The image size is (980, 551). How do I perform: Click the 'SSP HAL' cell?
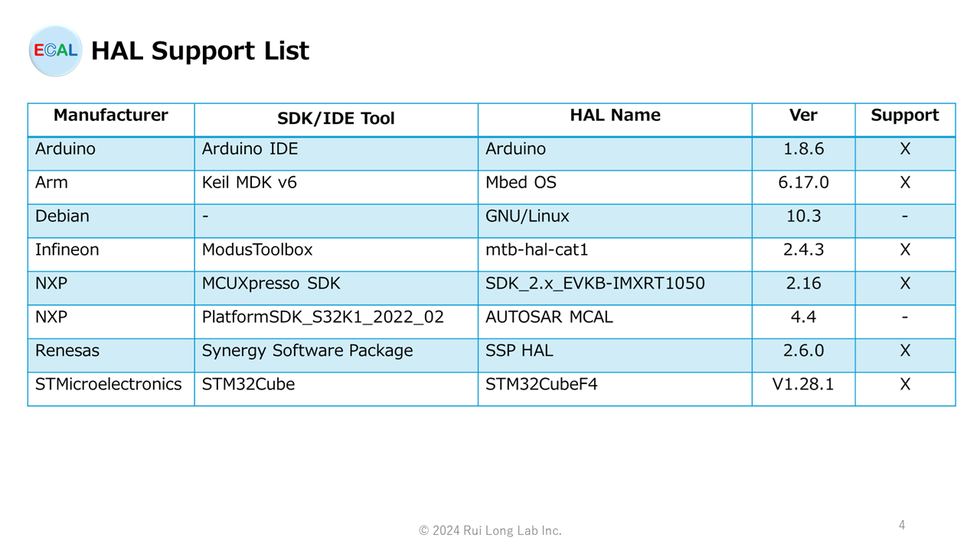tap(615, 356)
